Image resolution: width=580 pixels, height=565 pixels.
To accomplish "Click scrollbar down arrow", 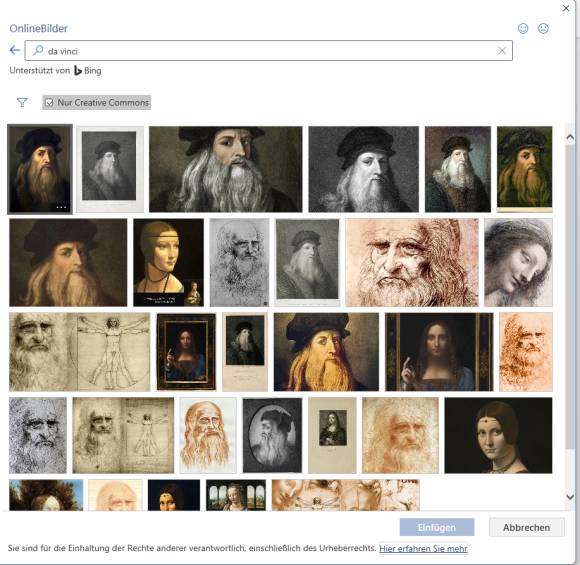I will [570, 497].
